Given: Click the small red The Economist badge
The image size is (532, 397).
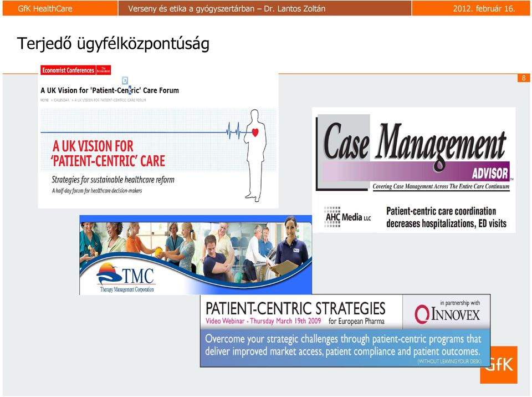Looking at the screenshot, I should coord(104,70).
